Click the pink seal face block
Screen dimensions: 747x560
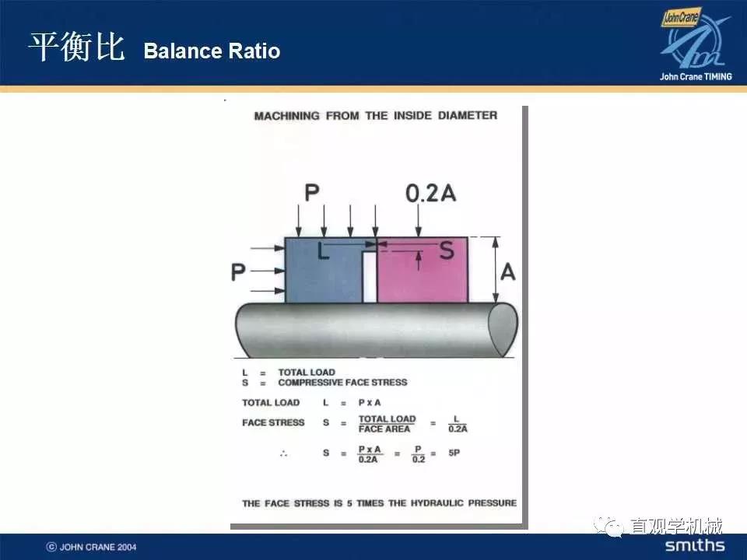click(422, 270)
